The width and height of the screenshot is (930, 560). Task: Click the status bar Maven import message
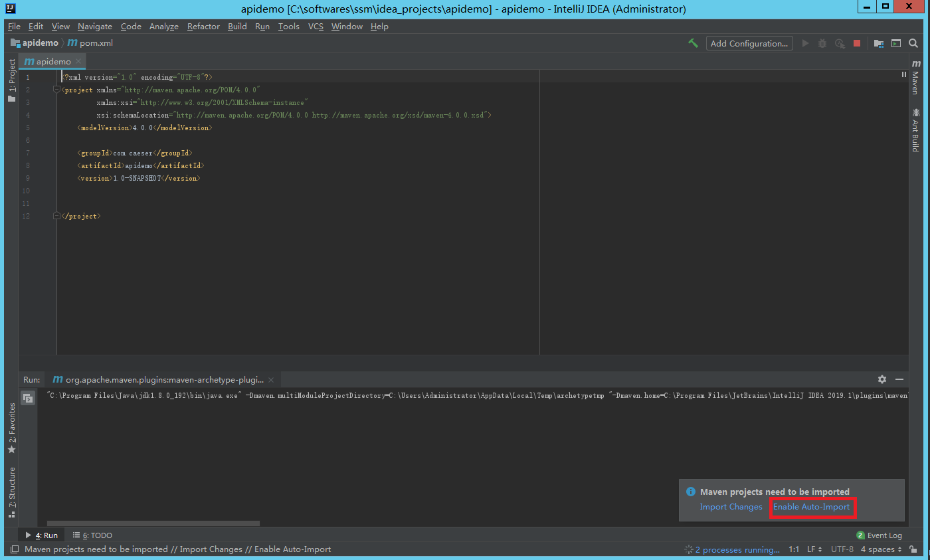177,549
